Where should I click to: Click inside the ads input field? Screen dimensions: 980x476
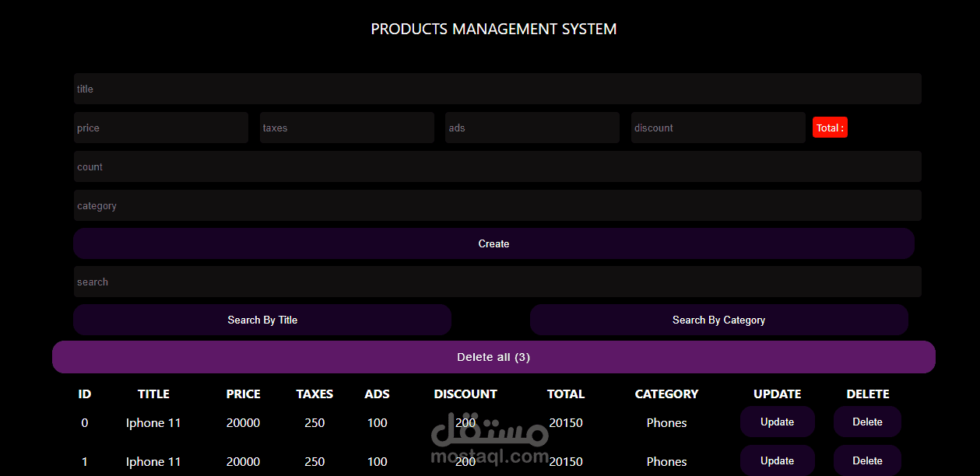[532, 127]
